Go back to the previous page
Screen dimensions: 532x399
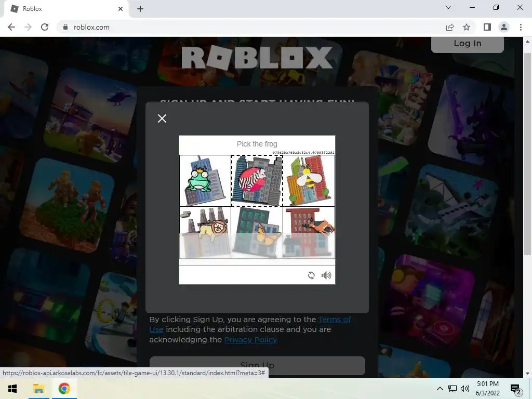click(11, 27)
